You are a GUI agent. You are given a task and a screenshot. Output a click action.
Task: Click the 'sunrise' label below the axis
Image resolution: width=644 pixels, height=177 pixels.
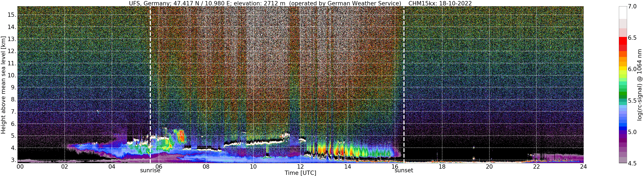coord(150,171)
